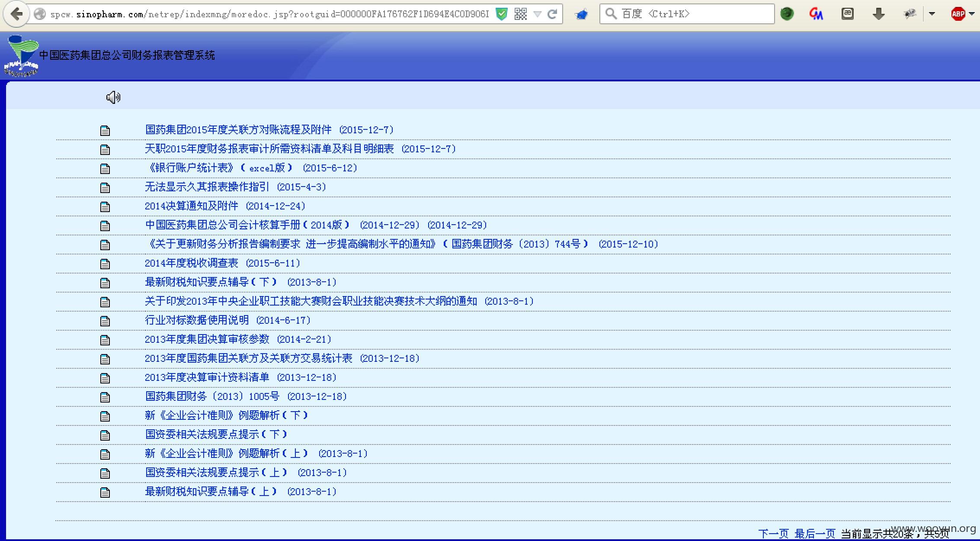Viewport: 980px width, 541px height.
Task: Open 天职2015年度财务报表审计所需资料清单 link
Action: (x=301, y=148)
